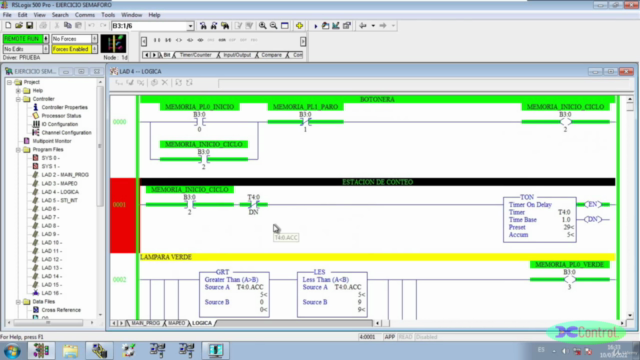
Task: Click project tree vertical scrollbar up arrow
Action: (x=100, y=82)
